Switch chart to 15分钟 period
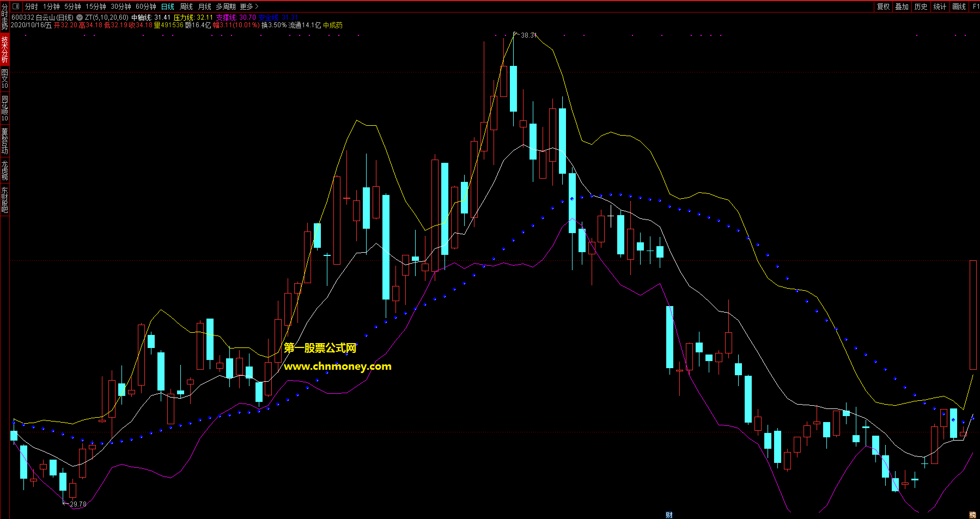The width and height of the screenshot is (980, 519). 96,7
